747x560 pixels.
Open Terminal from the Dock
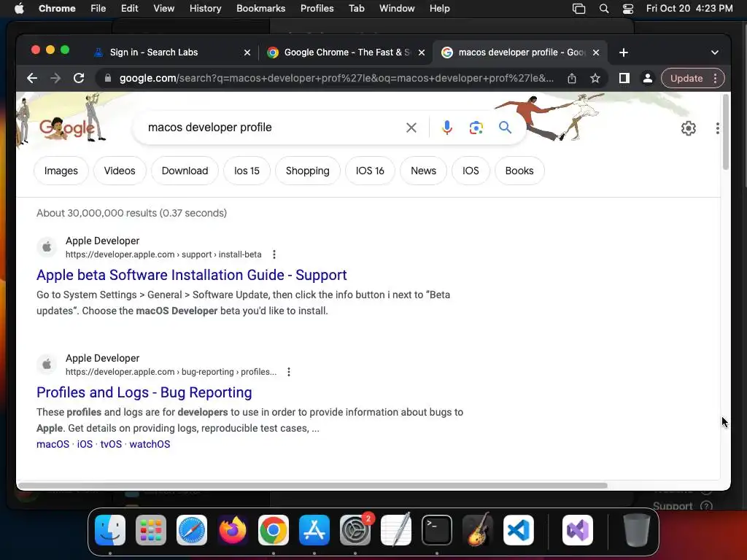point(437,530)
